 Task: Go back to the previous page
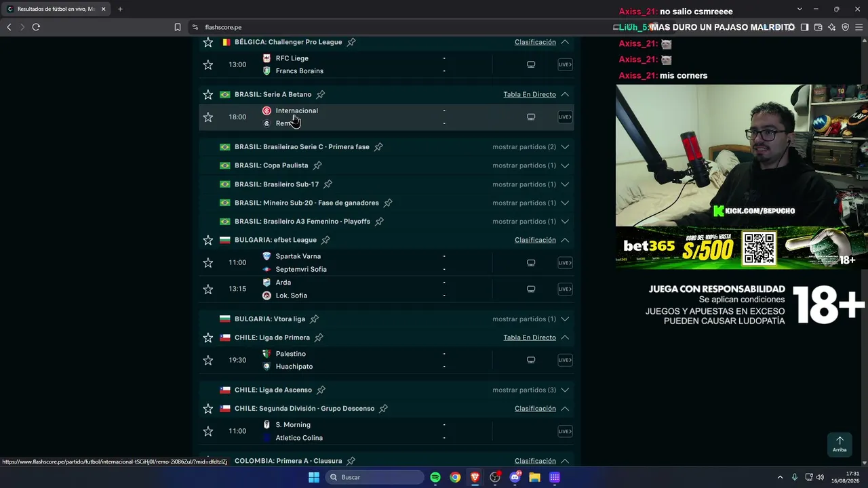click(x=9, y=27)
